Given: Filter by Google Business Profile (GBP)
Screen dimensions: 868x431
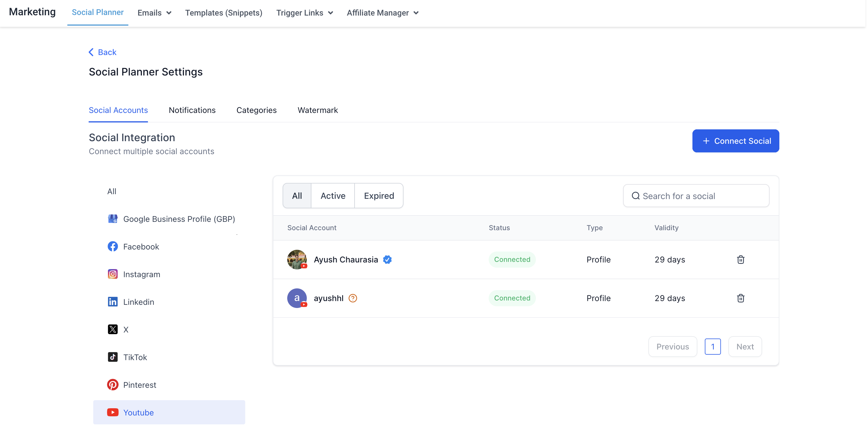Looking at the screenshot, I should (179, 219).
